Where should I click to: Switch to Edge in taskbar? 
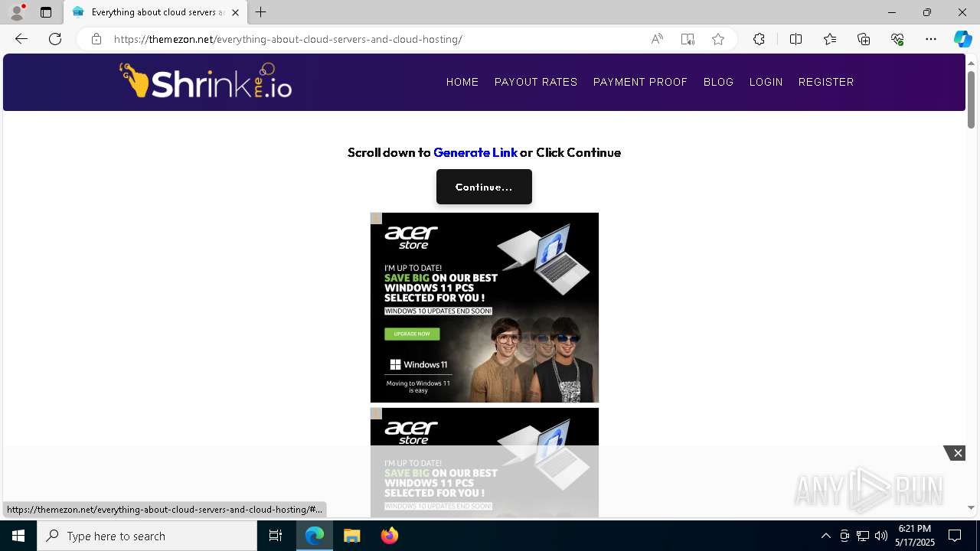315,536
